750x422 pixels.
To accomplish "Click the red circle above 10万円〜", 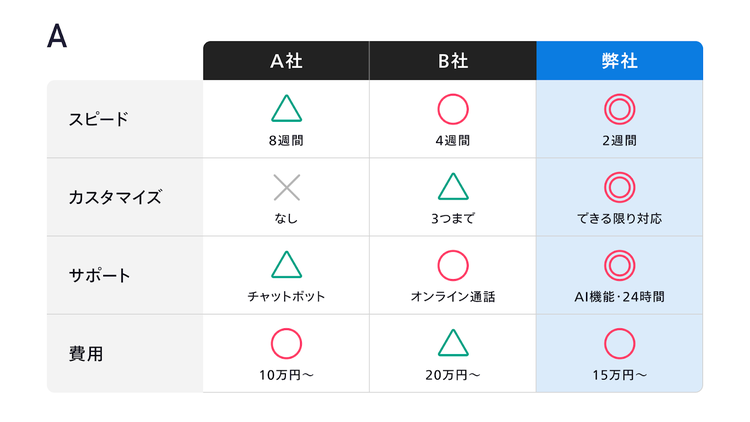I will pyautogui.click(x=286, y=343).
